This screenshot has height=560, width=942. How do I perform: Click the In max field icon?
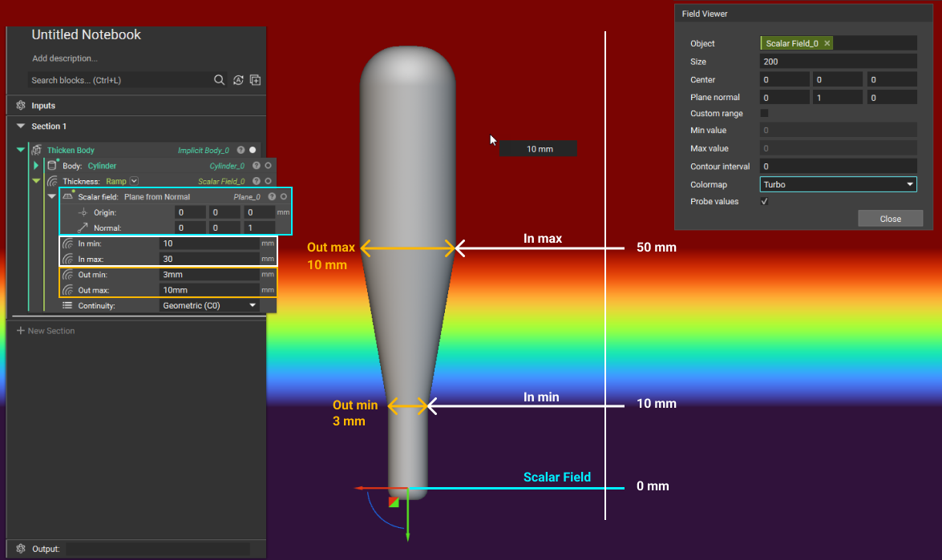click(x=68, y=260)
